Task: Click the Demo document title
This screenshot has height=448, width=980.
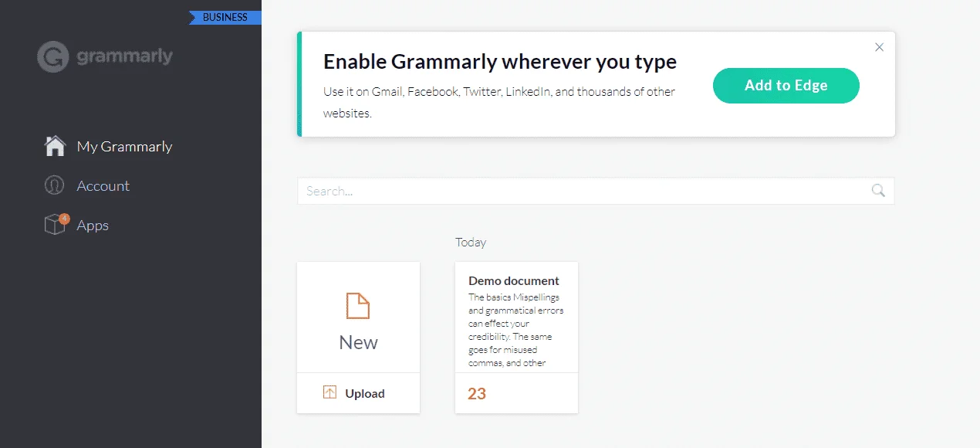Action: 514,280
